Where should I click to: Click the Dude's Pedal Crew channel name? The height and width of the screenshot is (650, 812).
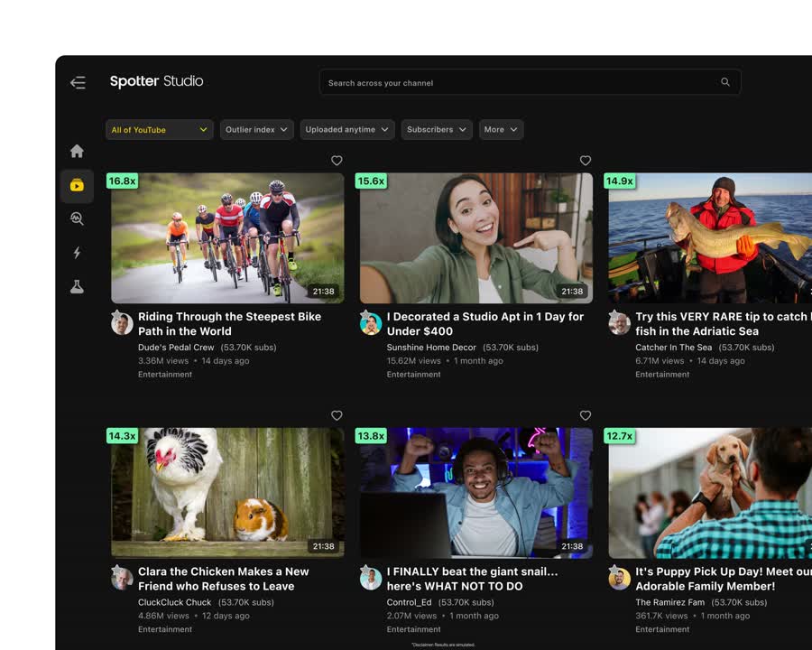[176, 348]
